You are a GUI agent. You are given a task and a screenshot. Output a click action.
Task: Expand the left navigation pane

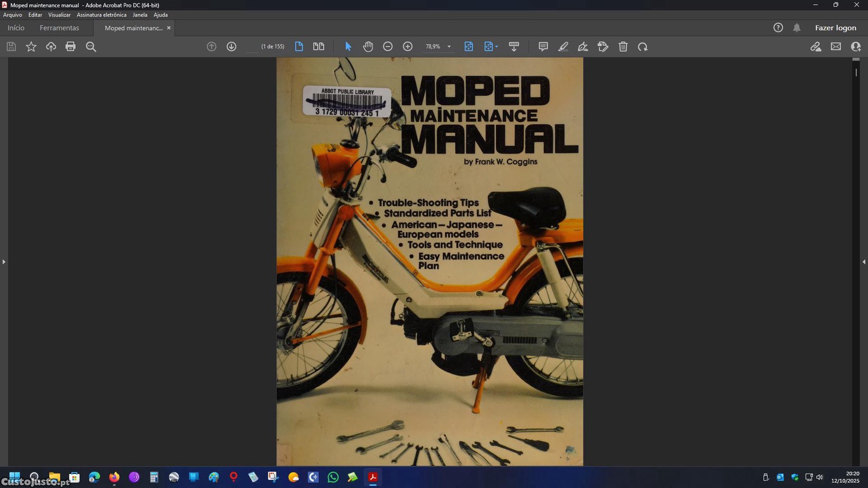click(x=3, y=262)
